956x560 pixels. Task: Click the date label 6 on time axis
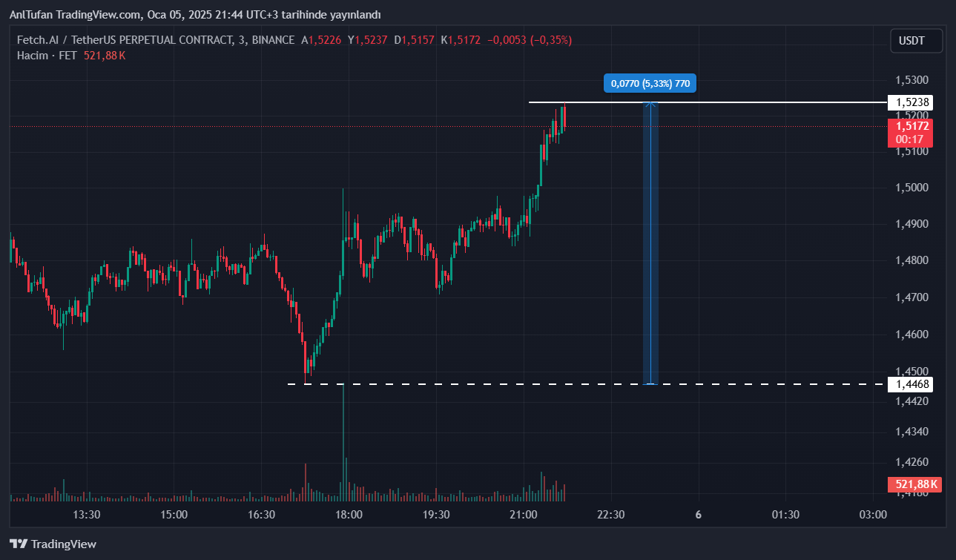(699, 515)
